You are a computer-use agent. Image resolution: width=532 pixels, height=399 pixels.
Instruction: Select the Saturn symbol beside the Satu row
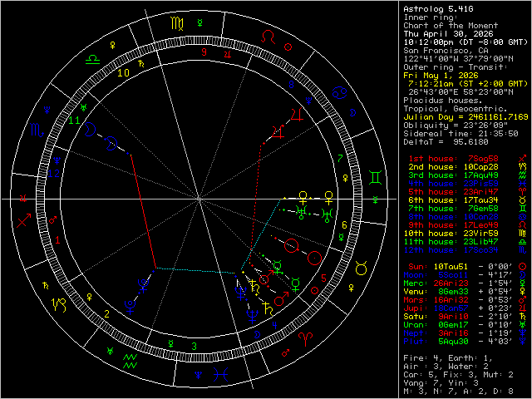pyautogui.click(x=523, y=317)
